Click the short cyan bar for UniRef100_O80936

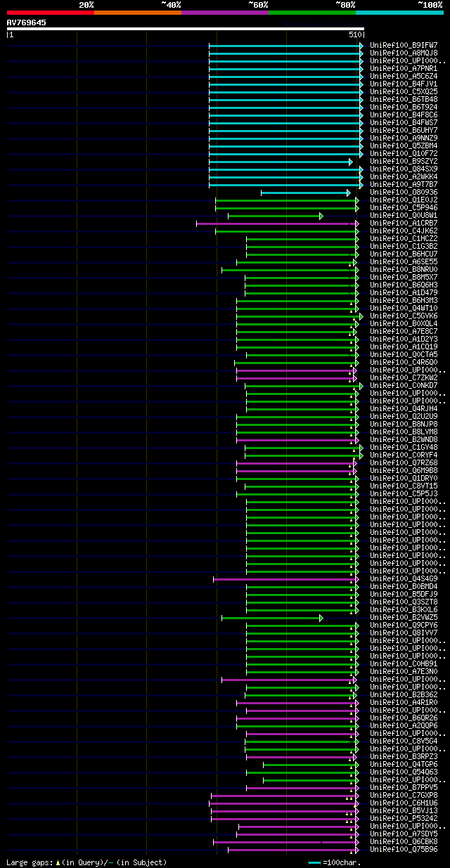tap(305, 193)
